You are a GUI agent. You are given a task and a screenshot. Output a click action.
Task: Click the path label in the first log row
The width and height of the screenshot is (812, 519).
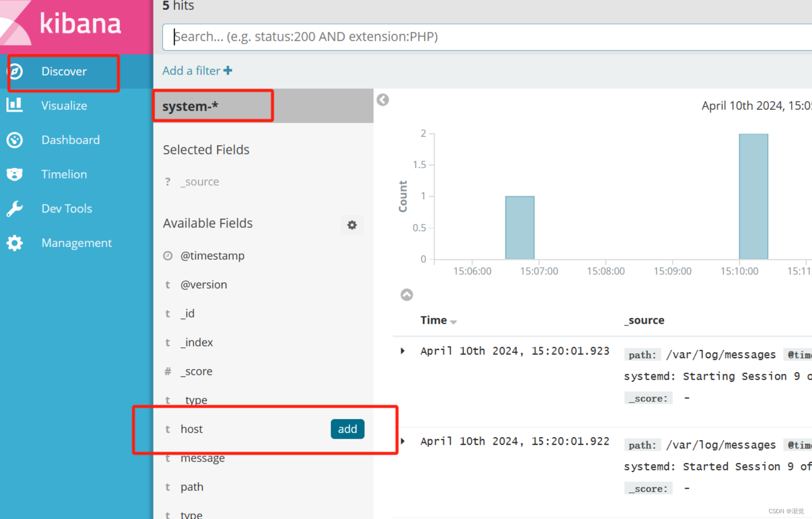642,355
